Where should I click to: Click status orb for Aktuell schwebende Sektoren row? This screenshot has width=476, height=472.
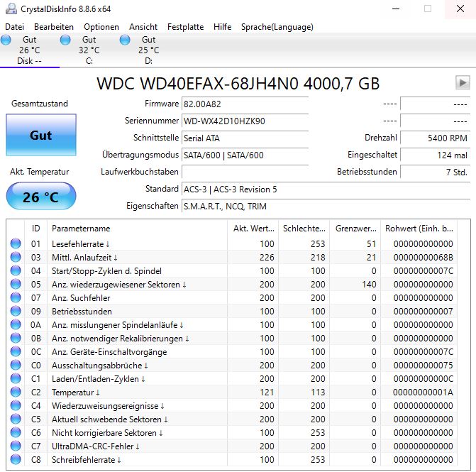(16, 419)
